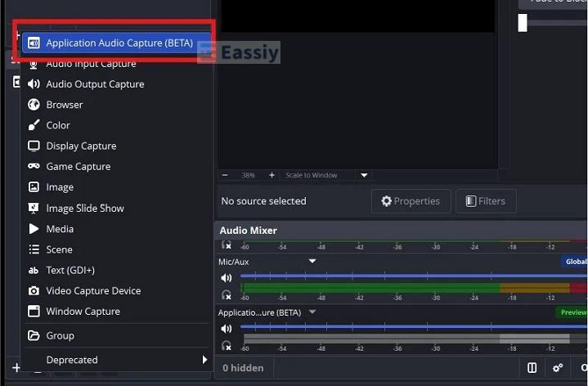Choose Game Capture source
The height and width of the screenshot is (386, 588).
coord(116,167)
